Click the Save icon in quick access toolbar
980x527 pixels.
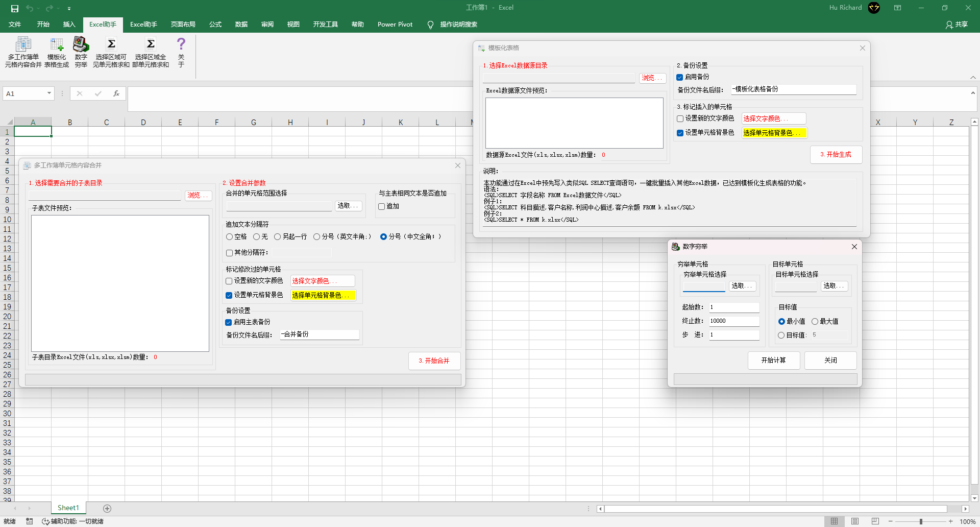14,8
